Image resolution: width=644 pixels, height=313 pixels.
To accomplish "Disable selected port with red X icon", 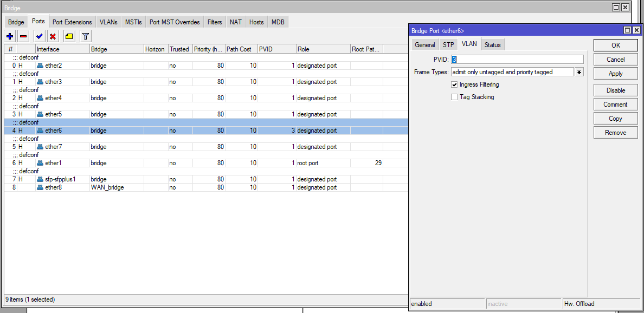I will (x=53, y=36).
